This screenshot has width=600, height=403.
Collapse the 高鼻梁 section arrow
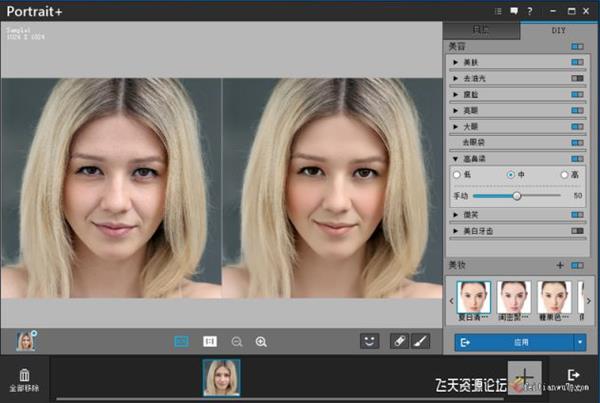point(455,158)
